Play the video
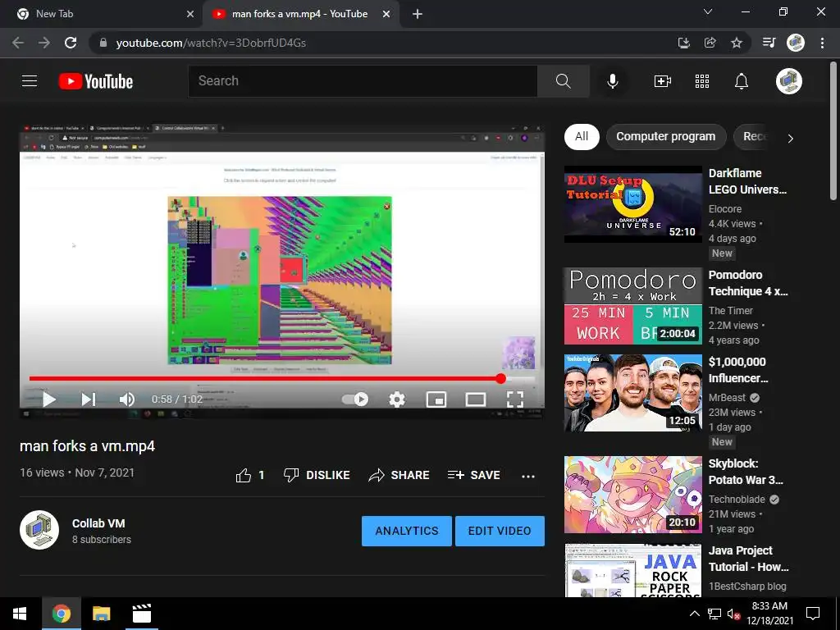Viewport: 840px width, 630px height. 48,399
